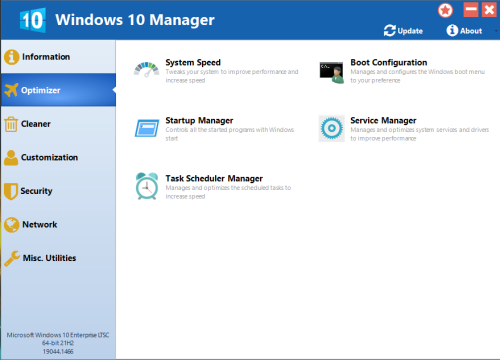Open the Startup Manager title link

199,121
